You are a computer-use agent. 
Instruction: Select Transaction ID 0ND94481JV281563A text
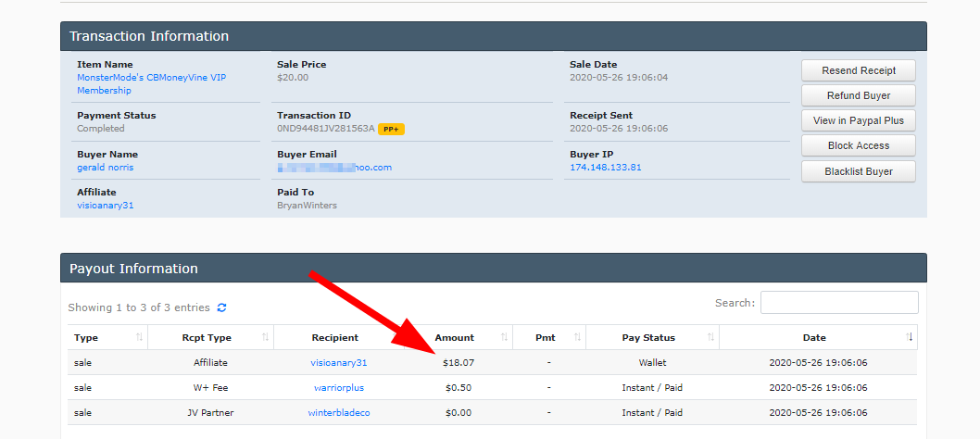pyautogui.click(x=326, y=129)
